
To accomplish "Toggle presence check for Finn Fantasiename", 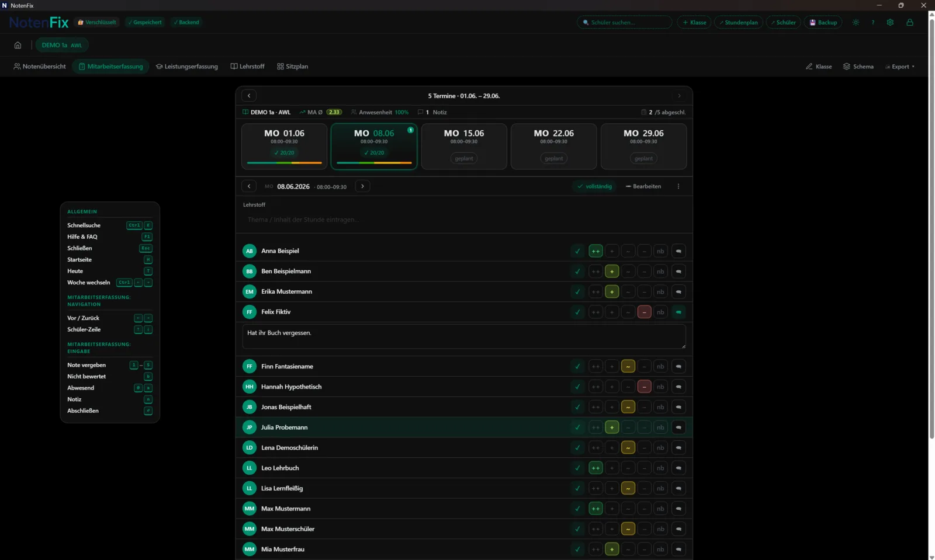I will [577, 366].
